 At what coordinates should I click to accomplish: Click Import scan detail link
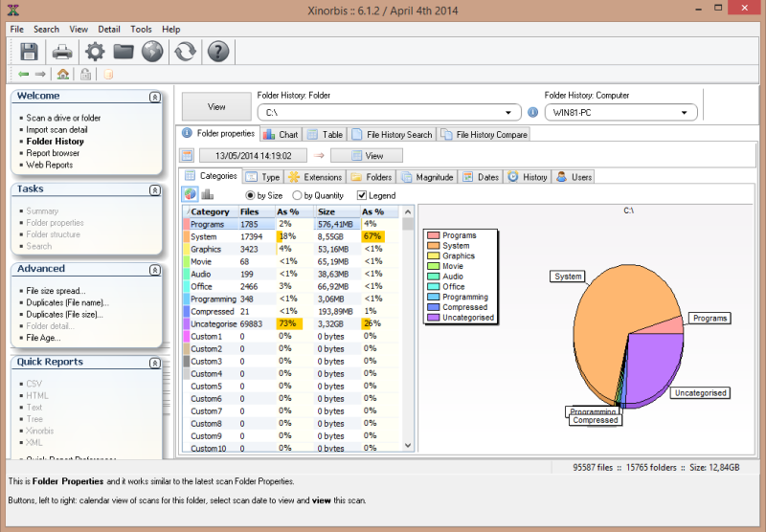[56, 130]
